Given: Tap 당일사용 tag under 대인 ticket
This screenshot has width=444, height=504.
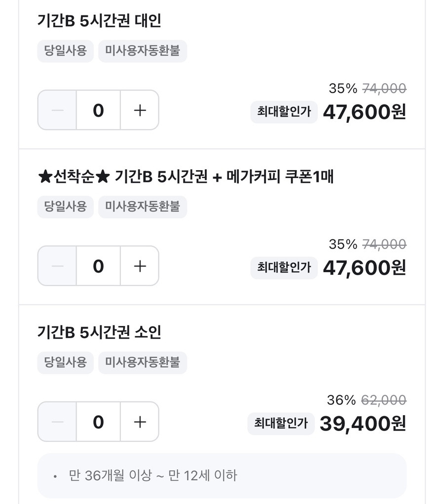Looking at the screenshot, I should click(65, 51).
